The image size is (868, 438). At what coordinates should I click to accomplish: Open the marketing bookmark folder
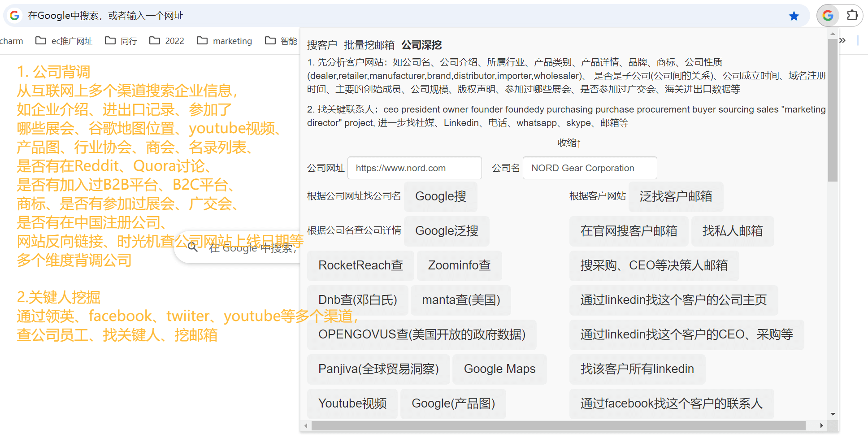click(225, 41)
